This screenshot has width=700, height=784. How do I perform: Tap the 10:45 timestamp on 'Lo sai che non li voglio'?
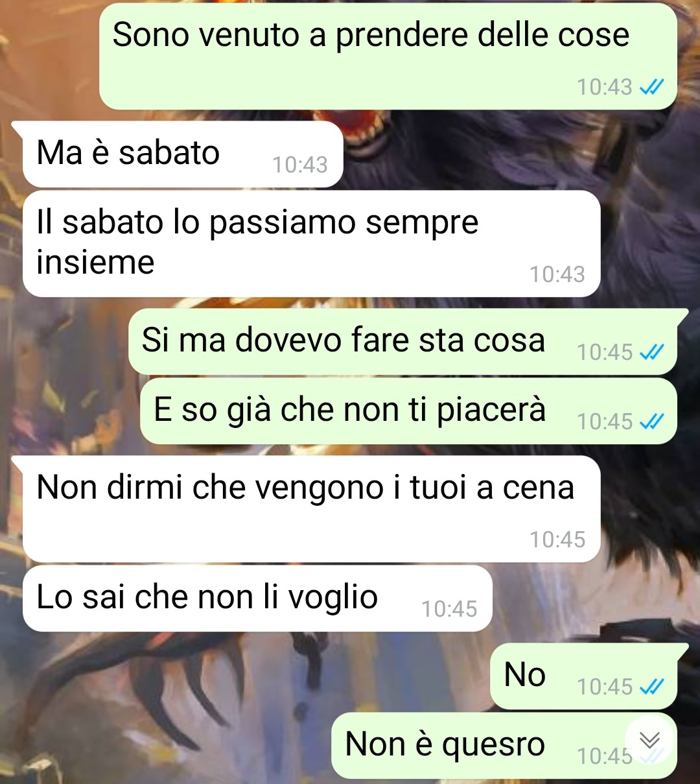pos(449,609)
